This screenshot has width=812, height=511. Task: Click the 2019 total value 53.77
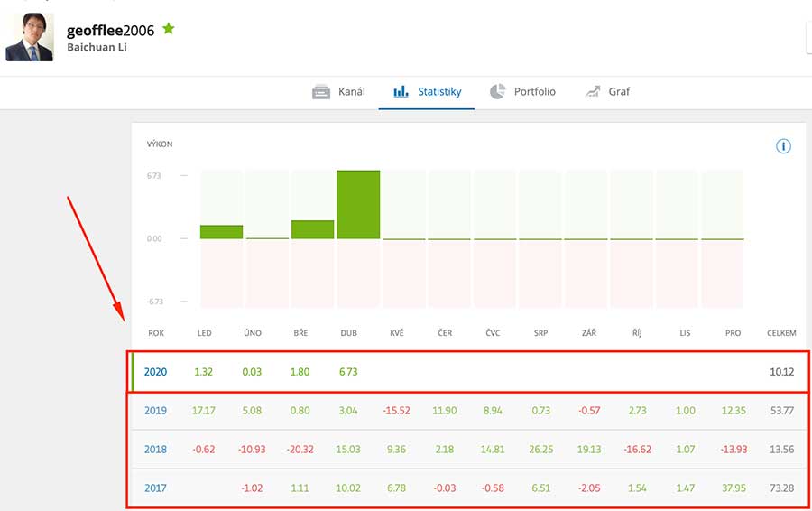click(x=780, y=411)
